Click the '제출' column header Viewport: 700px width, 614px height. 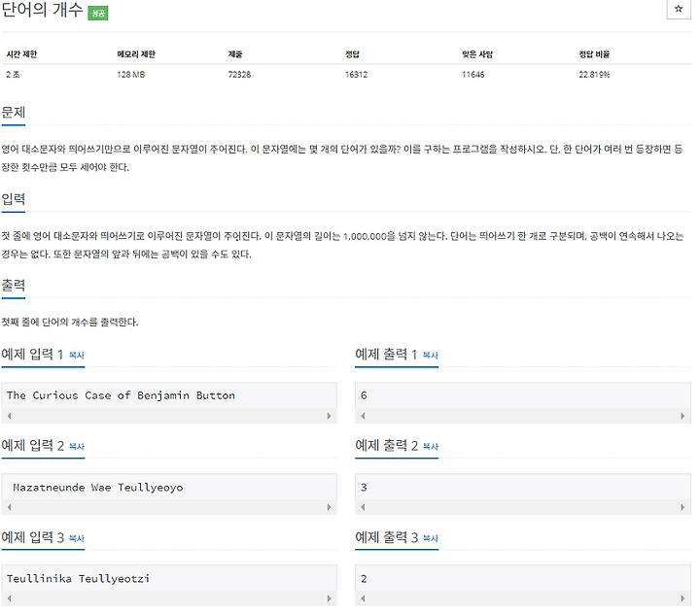click(235, 54)
